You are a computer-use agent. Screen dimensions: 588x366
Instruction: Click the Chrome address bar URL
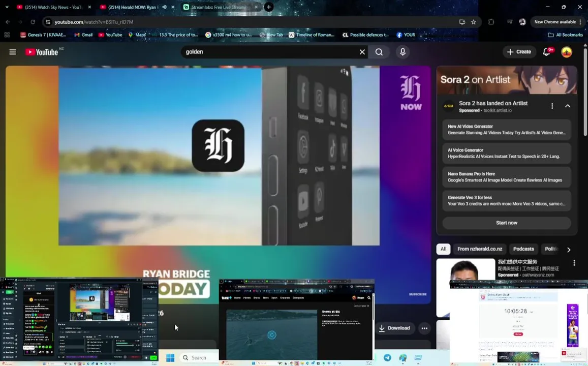[94, 22]
